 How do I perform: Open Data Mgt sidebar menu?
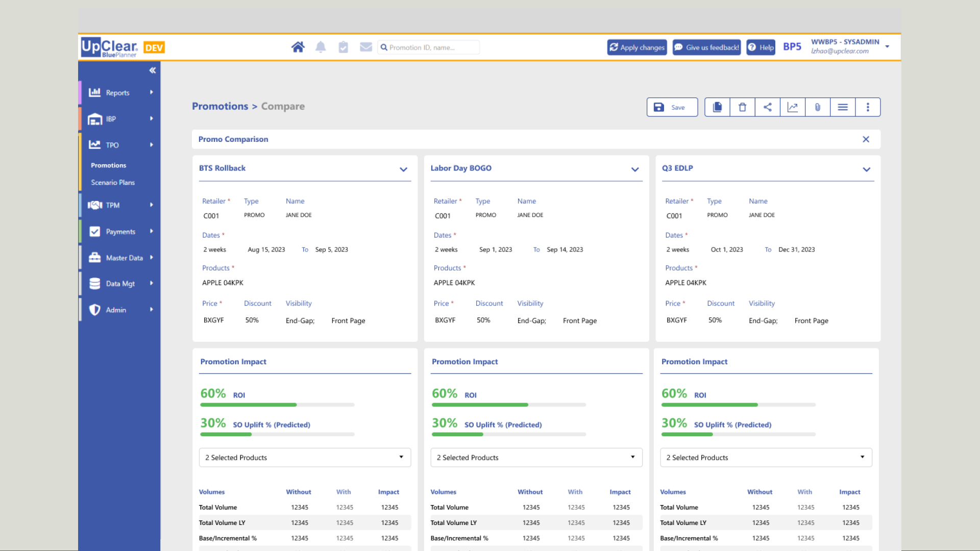119,284
